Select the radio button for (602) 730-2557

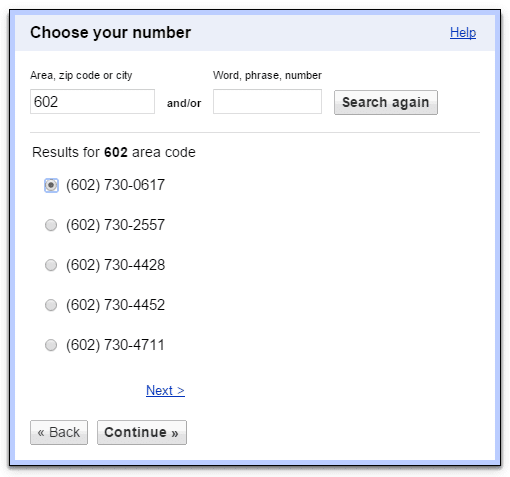click(51, 225)
